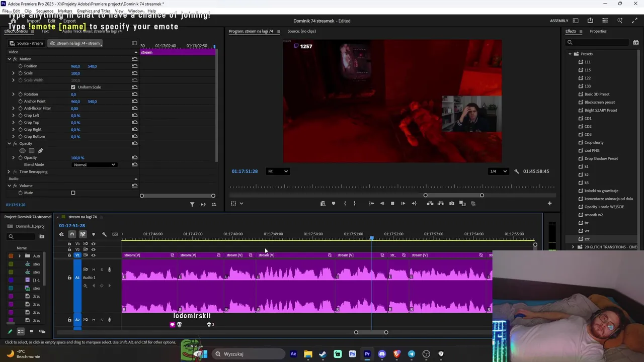Viewport: 644px width, 362px height.
Task: Reset Position parameter in Effect Controls
Action: 135,66
